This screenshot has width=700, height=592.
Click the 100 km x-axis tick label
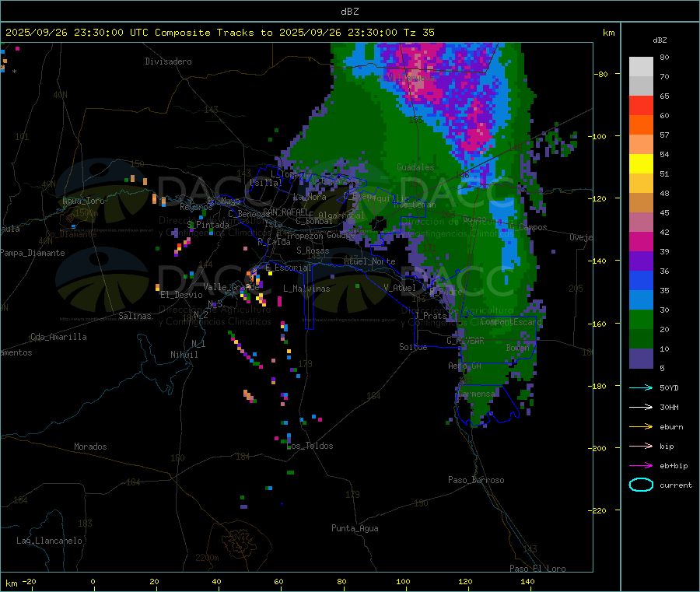tap(403, 581)
